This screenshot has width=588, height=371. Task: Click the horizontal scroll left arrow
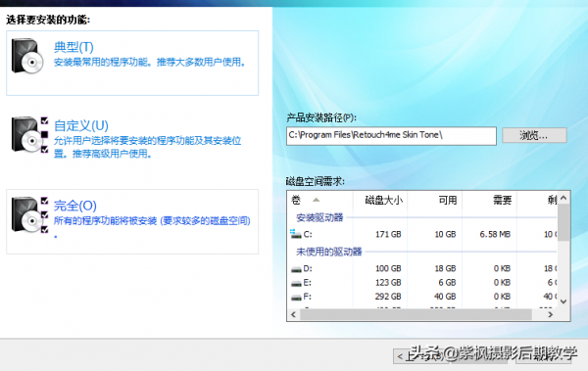(293, 315)
